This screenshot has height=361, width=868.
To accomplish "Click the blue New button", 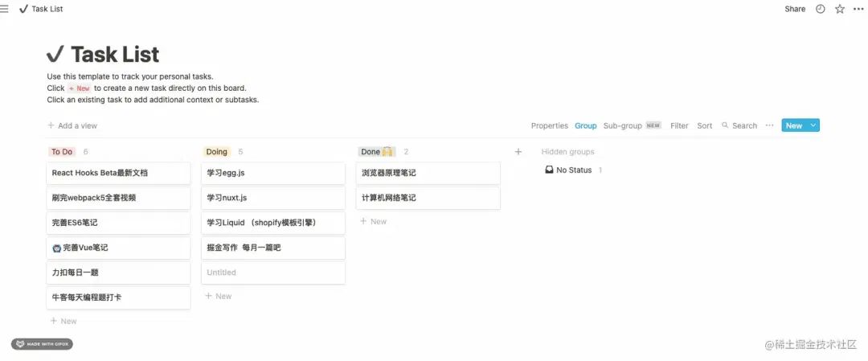I will (794, 125).
